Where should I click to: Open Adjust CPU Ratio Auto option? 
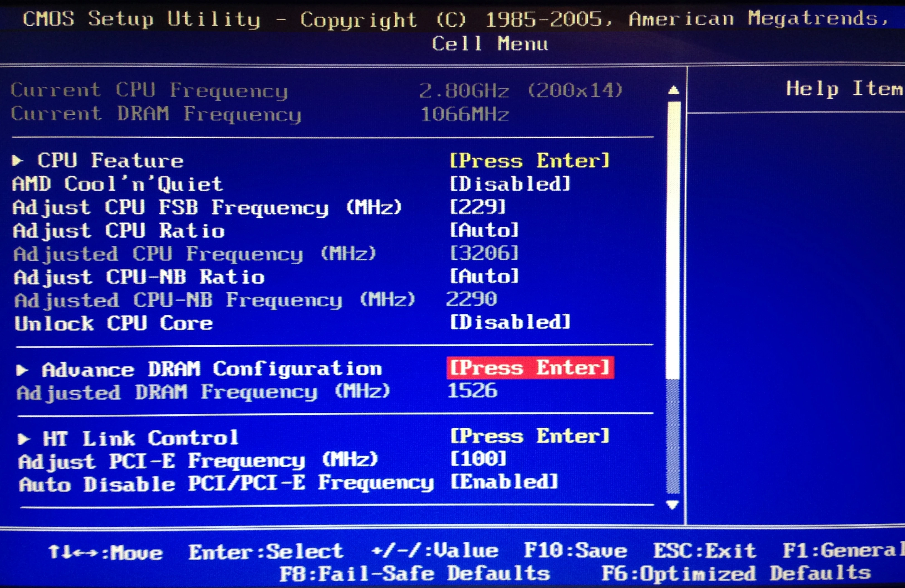pyautogui.click(x=484, y=230)
